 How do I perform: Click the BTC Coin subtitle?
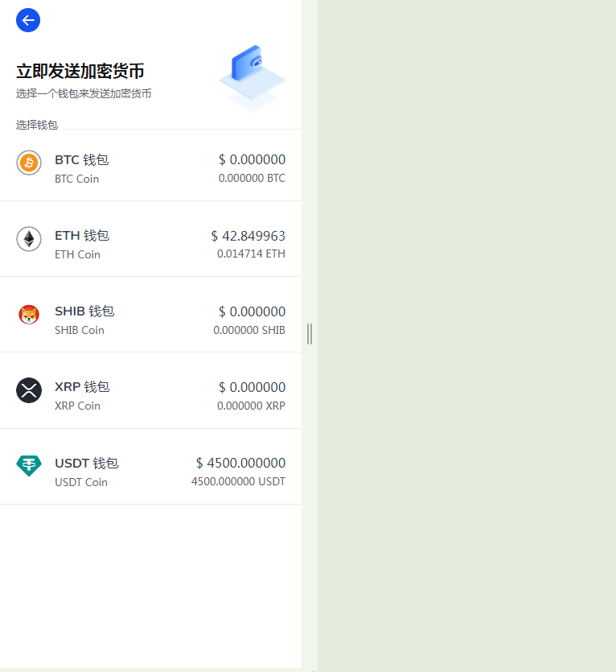click(x=77, y=179)
